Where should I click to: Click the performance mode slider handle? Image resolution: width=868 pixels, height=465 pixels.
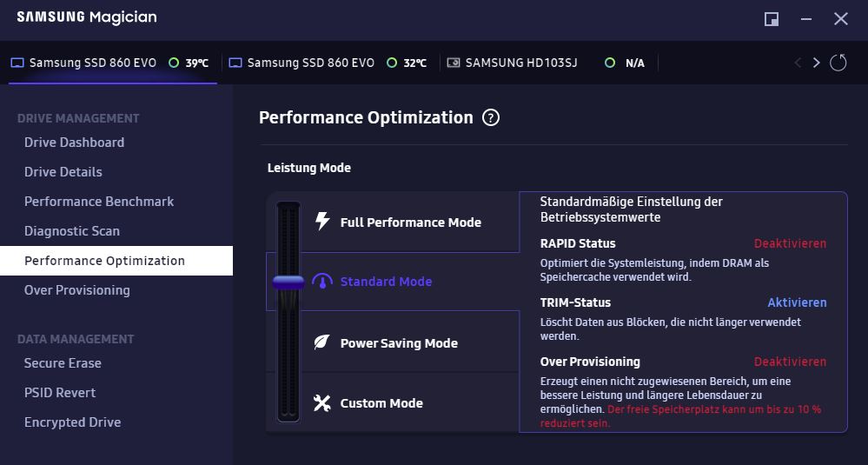pos(288,282)
